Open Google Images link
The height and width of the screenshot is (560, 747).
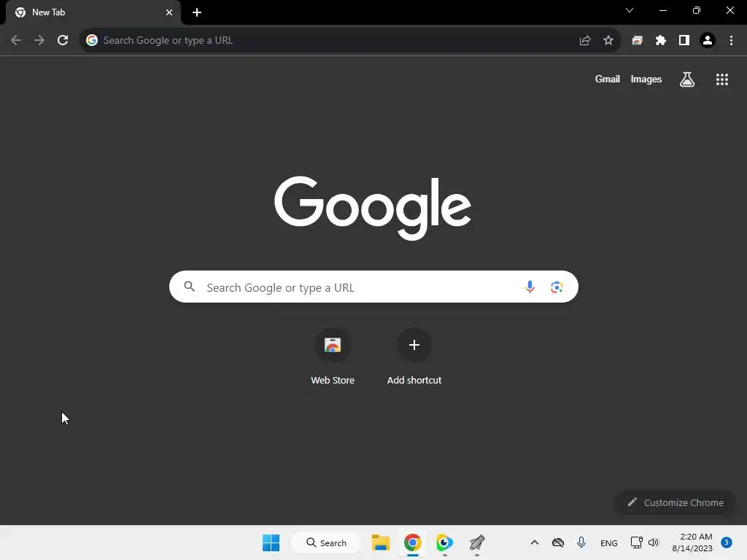pos(646,79)
